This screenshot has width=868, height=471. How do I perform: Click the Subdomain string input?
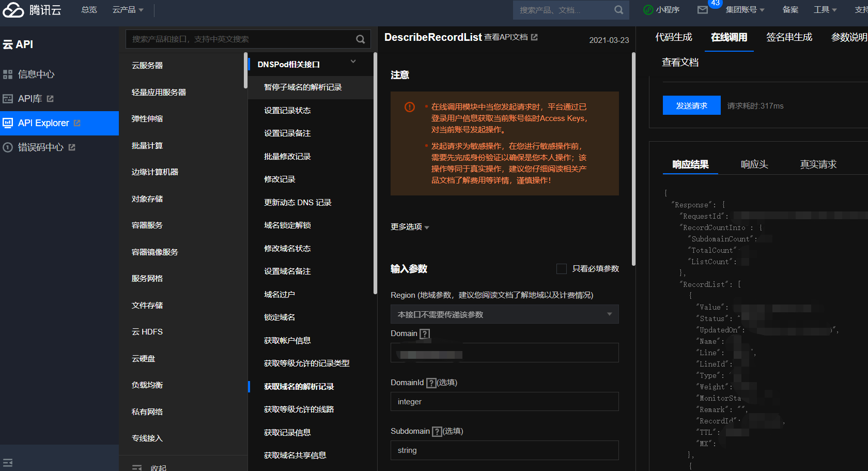505,450
